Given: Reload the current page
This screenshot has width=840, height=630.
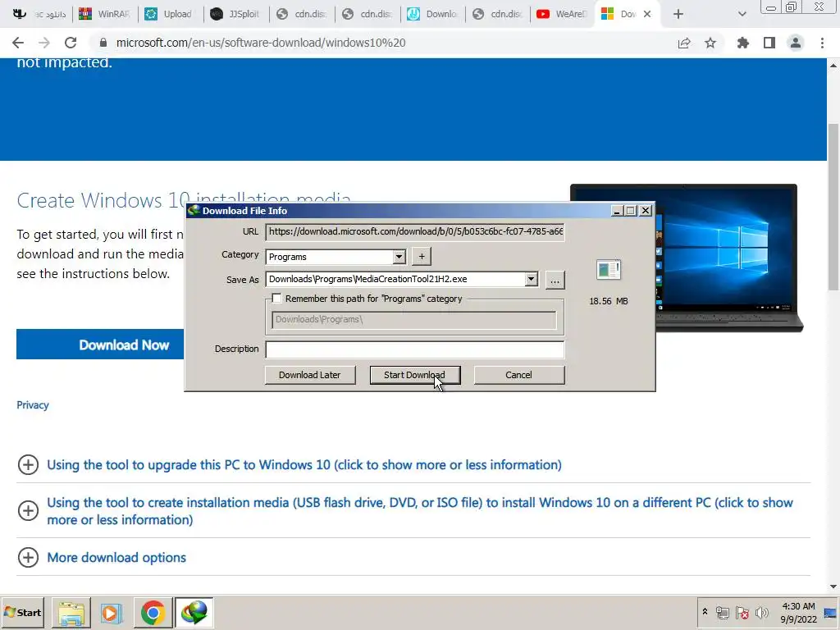Looking at the screenshot, I should [71, 43].
